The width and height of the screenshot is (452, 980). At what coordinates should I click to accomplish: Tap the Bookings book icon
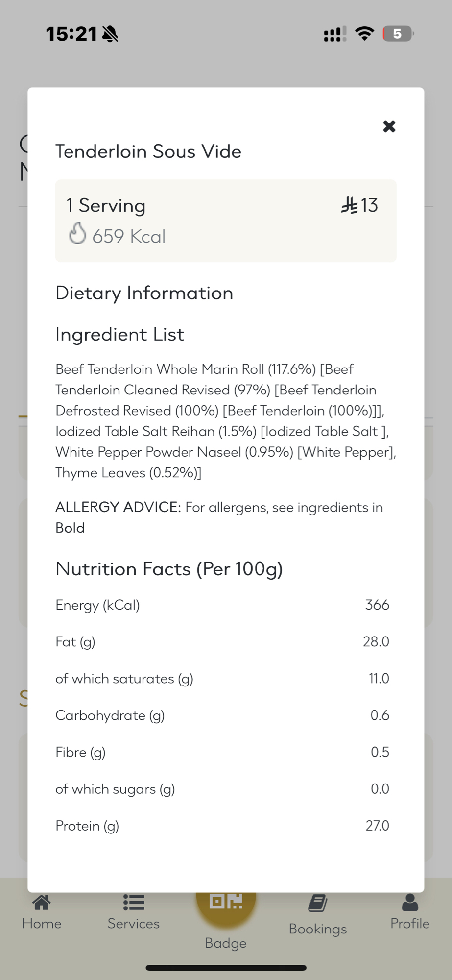(318, 903)
